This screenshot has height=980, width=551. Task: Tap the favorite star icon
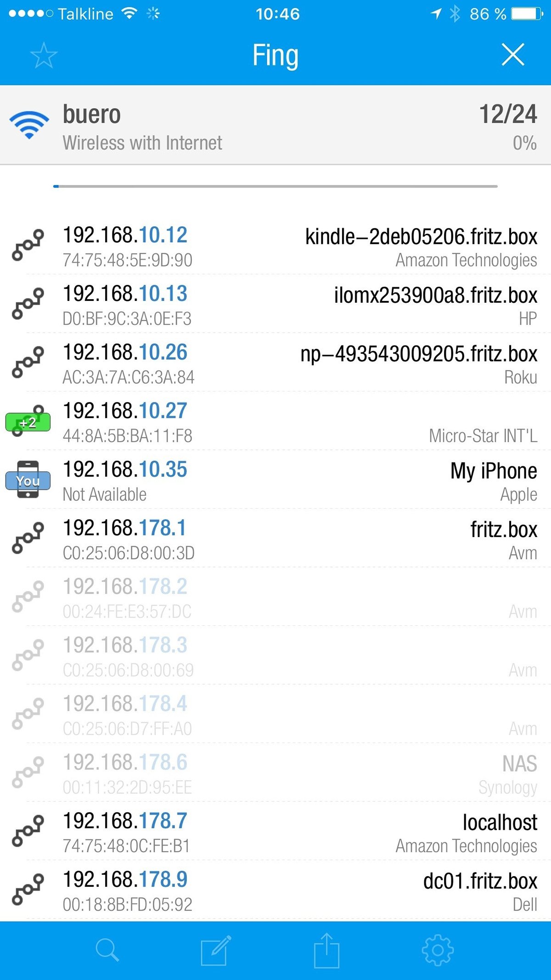pyautogui.click(x=44, y=56)
